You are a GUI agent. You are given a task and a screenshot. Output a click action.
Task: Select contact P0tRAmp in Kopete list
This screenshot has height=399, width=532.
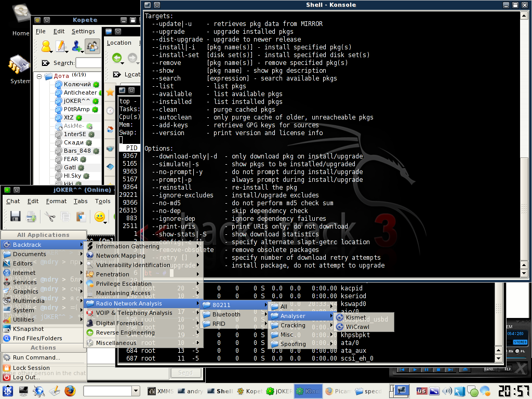(x=77, y=109)
